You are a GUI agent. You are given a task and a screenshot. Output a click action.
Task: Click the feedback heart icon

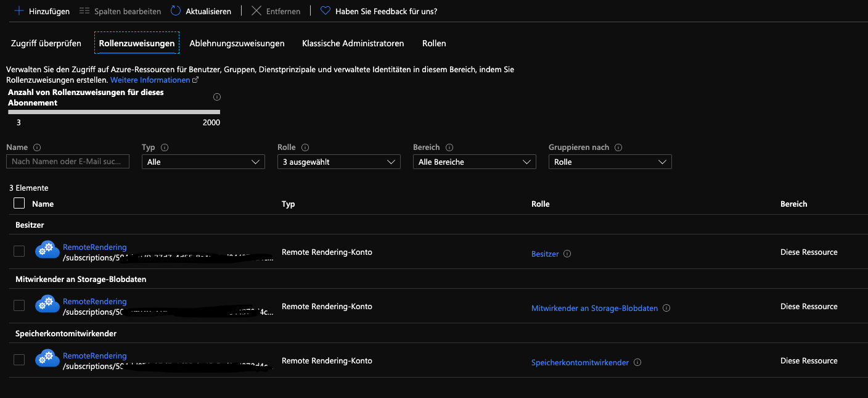[x=324, y=10]
